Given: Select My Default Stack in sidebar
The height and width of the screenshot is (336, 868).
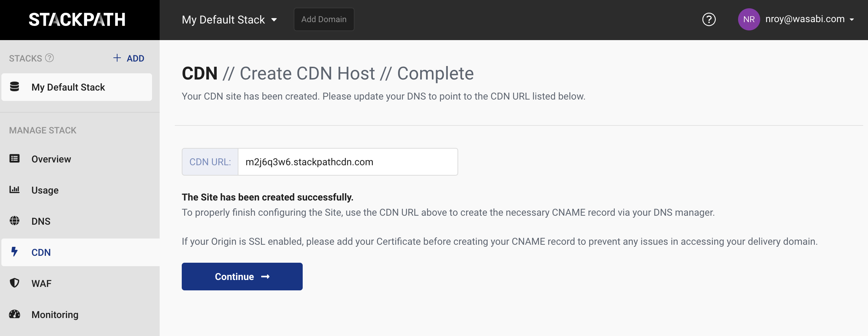Looking at the screenshot, I should [77, 87].
